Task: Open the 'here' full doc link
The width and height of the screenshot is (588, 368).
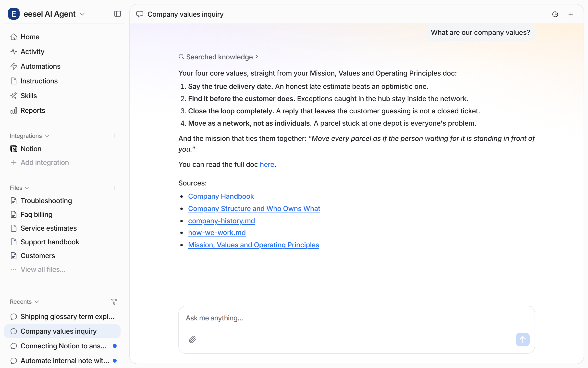Action: tap(267, 164)
